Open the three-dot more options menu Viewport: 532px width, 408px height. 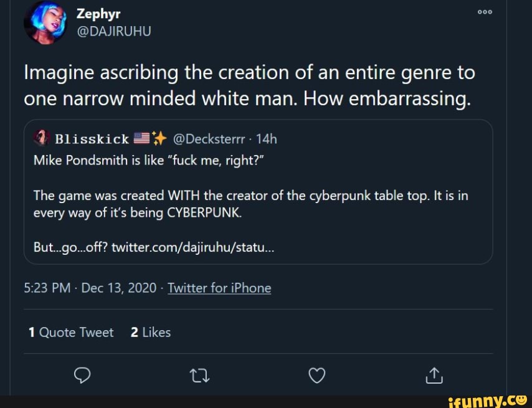pos(485,11)
